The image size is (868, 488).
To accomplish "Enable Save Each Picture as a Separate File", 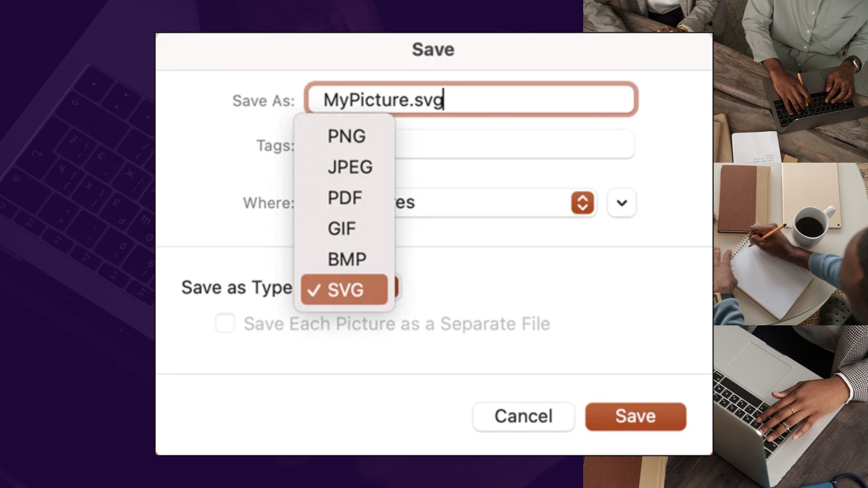I will pyautogui.click(x=225, y=324).
